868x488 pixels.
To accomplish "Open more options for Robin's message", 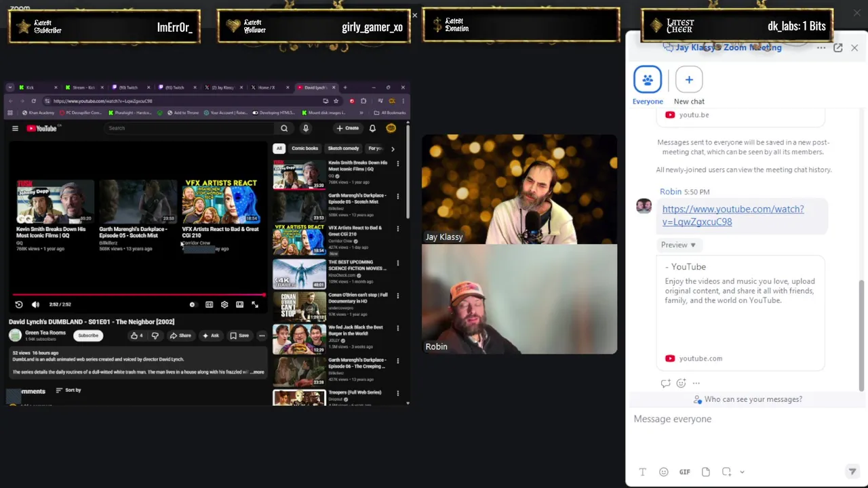I will 696,383.
